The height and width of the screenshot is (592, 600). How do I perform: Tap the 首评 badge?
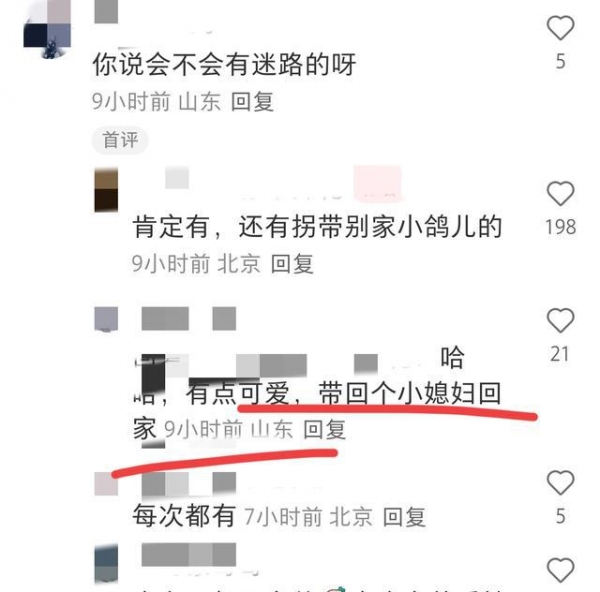click(x=120, y=140)
